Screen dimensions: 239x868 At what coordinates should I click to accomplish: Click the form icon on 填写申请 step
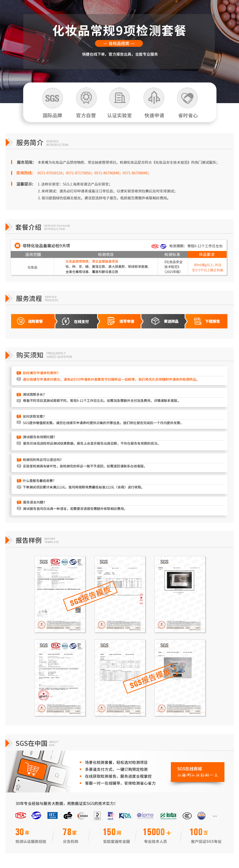111,321
